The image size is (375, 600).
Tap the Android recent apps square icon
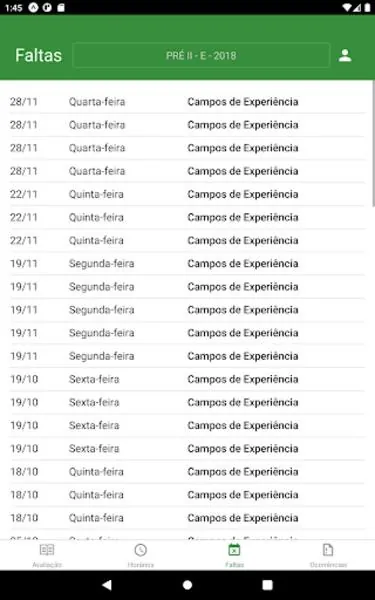pyautogui.click(x=267, y=585)
